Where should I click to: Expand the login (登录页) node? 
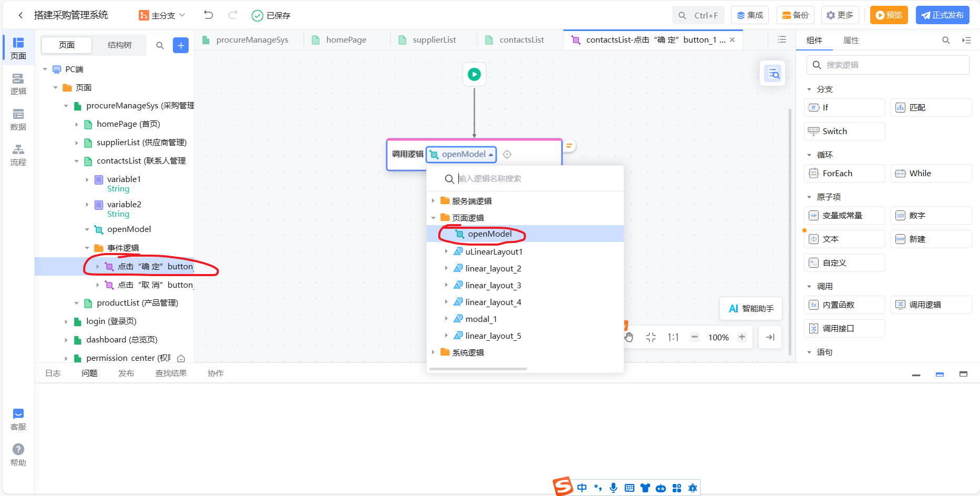[x=66, y=321]
